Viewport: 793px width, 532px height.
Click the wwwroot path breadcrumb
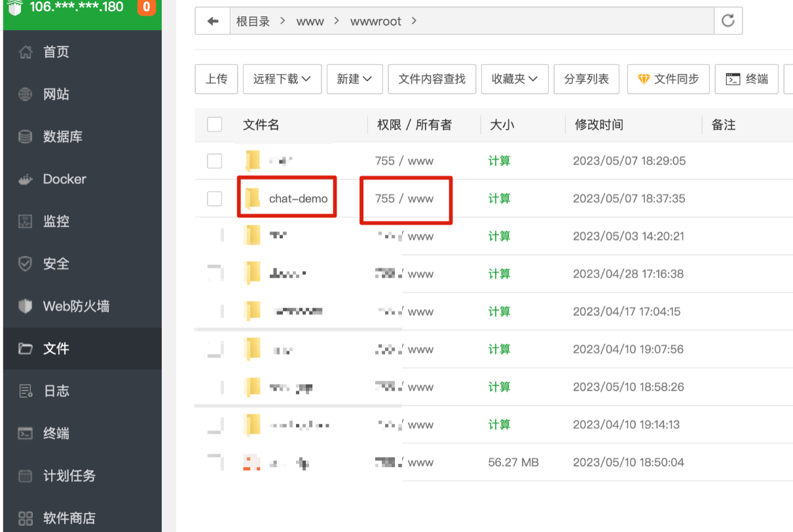[x=375, y=22]
